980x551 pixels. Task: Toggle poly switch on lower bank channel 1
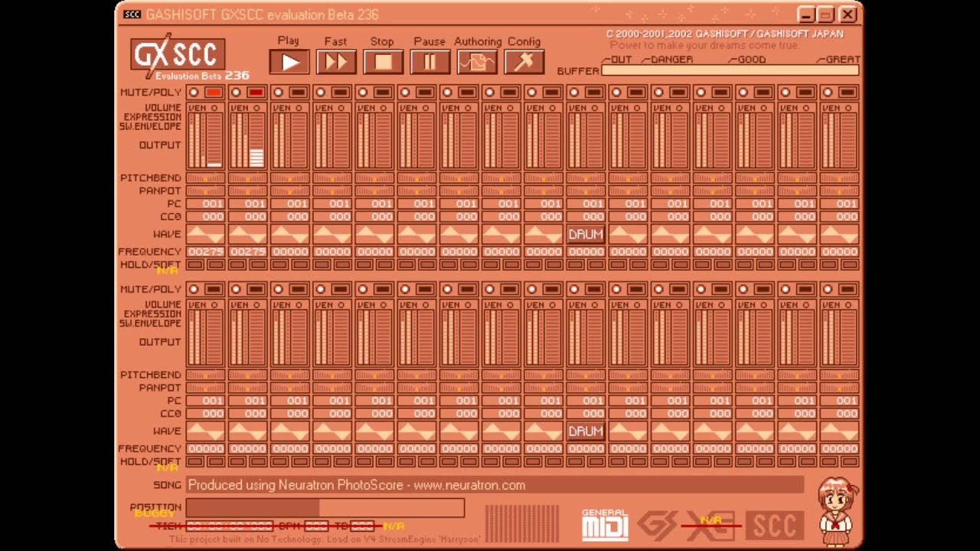[214, 289]
